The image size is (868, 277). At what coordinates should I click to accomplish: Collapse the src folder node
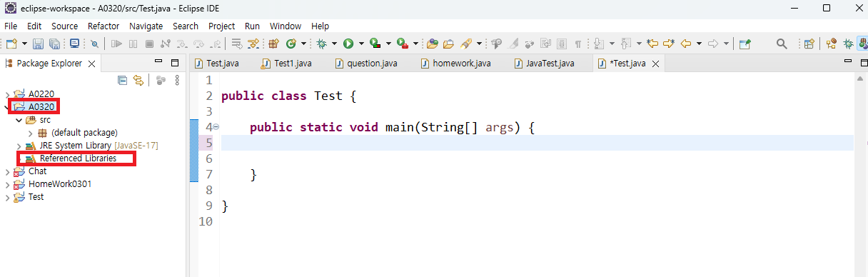(x=19, y=120)
